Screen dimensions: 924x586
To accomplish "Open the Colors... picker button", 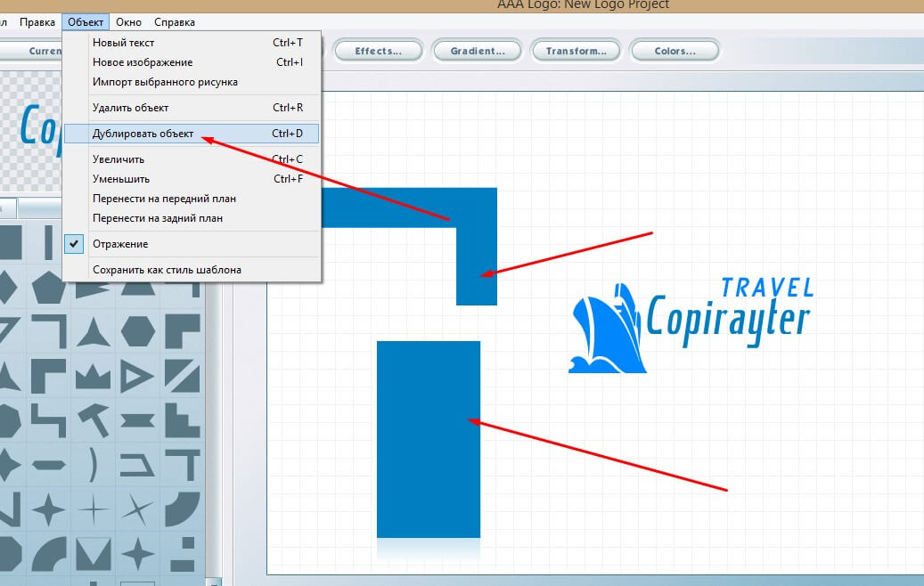I will [x=675, y=51].
